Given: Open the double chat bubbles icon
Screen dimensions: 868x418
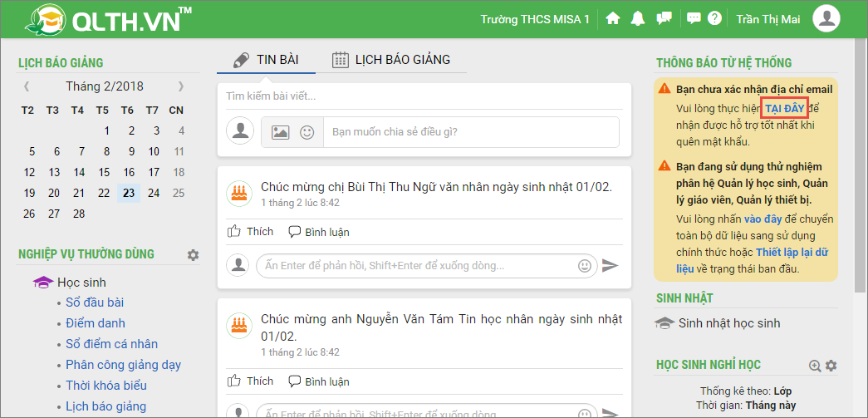Looking at the screenshot, I should [x=664, y=18].
